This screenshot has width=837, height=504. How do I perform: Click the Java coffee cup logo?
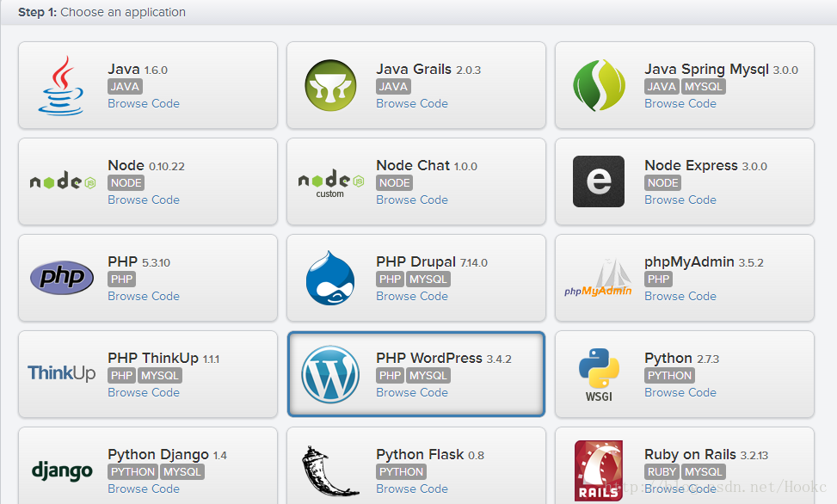(61, 85)
